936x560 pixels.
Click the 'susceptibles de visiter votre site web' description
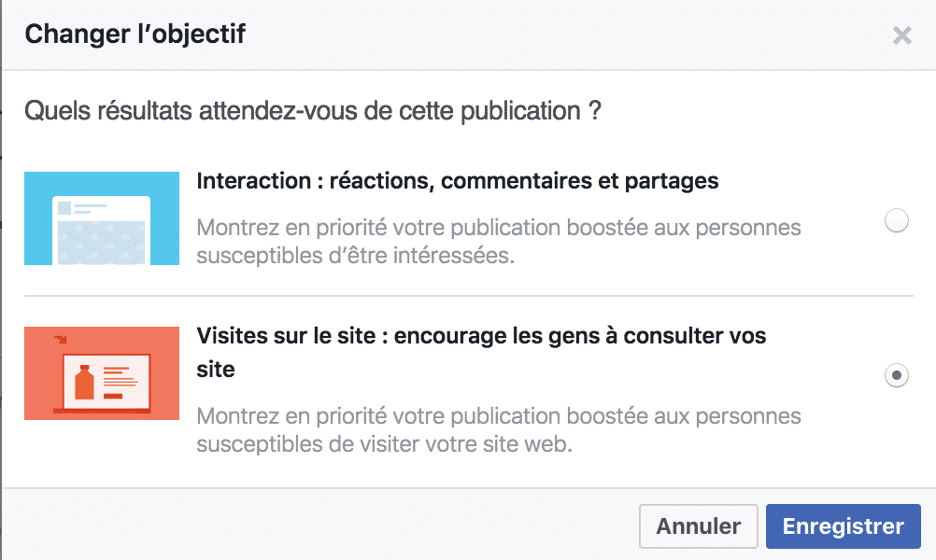coord(385,444)
